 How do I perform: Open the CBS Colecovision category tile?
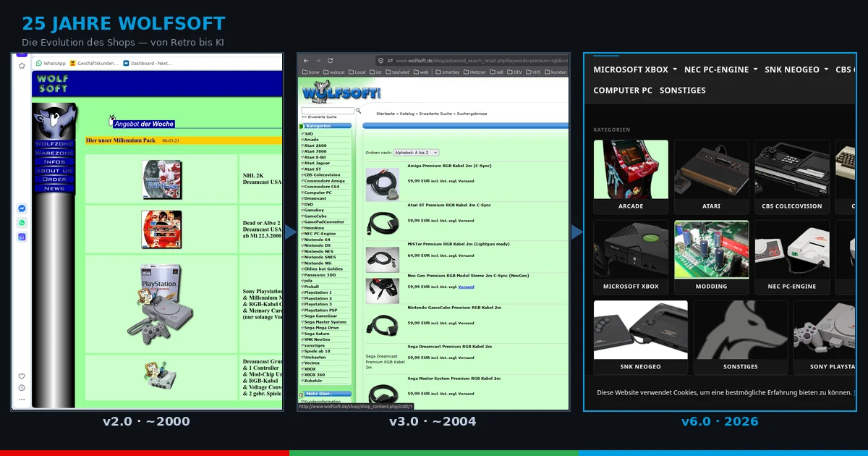pyautogui.click(x=792, y=177)
